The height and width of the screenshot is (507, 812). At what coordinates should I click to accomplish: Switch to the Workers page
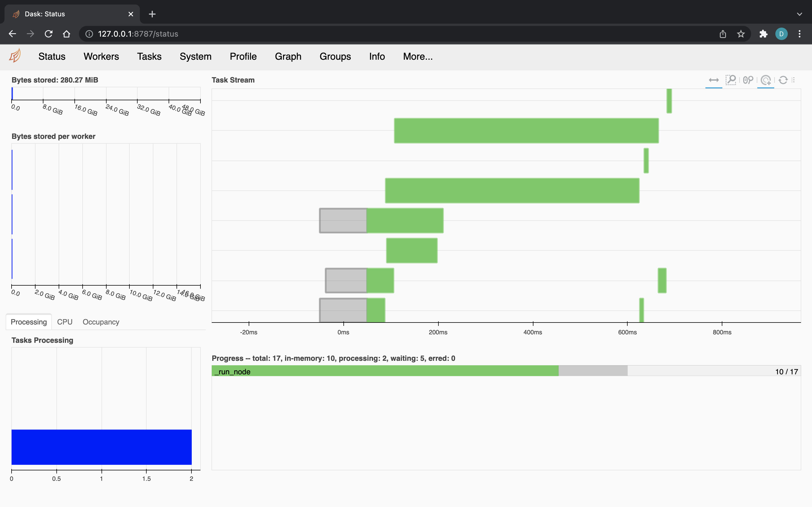[101, 56]
